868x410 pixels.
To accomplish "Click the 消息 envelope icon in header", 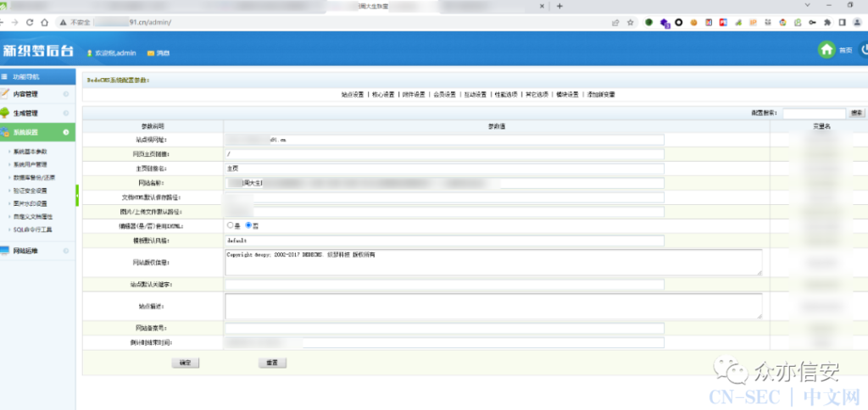I will [151, 53].
